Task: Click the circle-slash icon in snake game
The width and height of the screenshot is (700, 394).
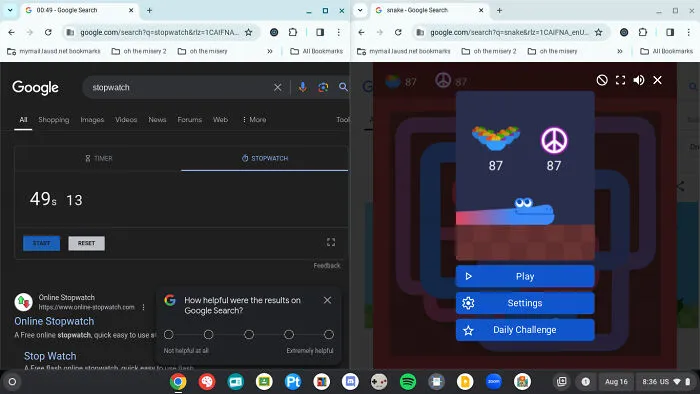Action: pyautogui.click(x=602, y=80)
